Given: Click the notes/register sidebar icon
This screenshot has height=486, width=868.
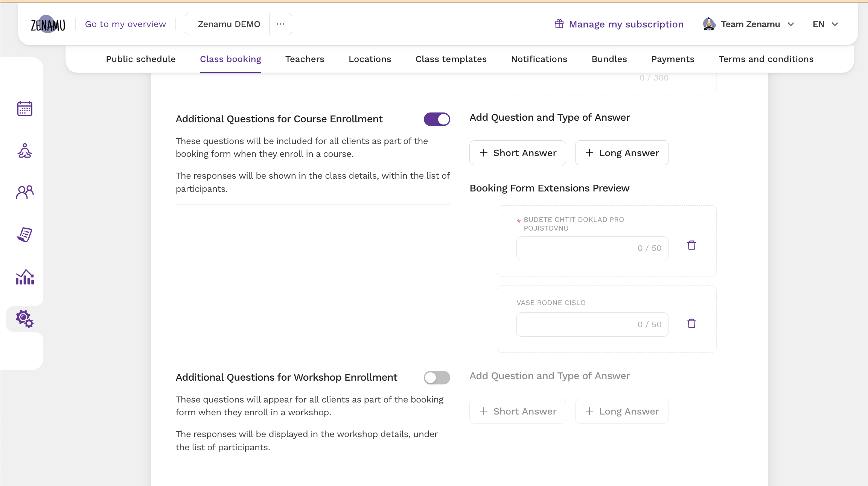Looking at the screenshot, I should click(x=24, y=234).
